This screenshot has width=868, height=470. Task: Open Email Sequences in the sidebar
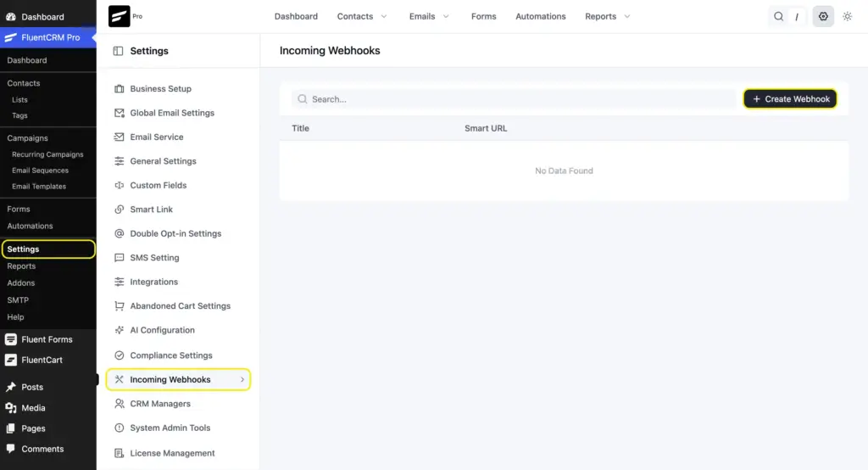(40, 171)
